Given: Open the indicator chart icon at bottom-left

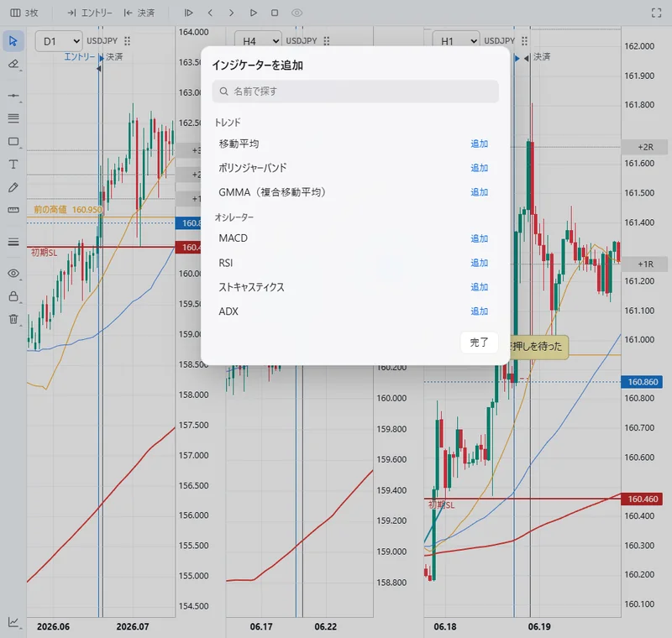Looking at the screenshot, I should [x=13, y=622].
